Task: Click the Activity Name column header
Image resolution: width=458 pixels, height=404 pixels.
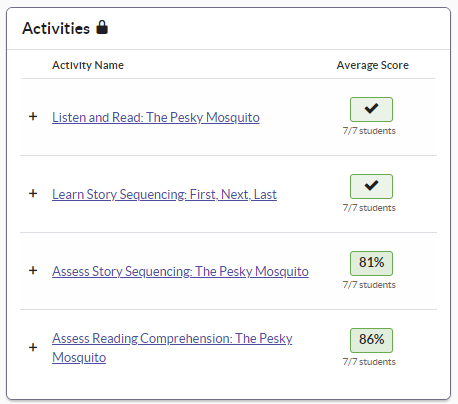Action: click(88, 65)
